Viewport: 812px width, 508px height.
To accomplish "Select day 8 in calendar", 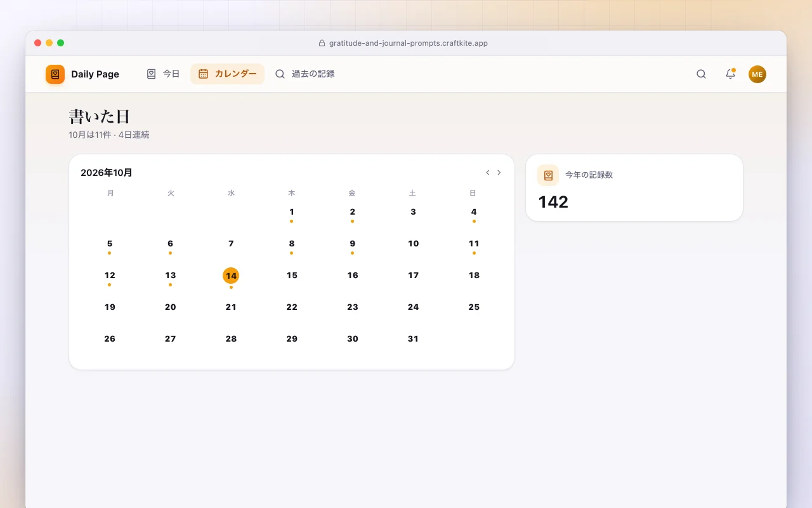I will tap(292, 244).
